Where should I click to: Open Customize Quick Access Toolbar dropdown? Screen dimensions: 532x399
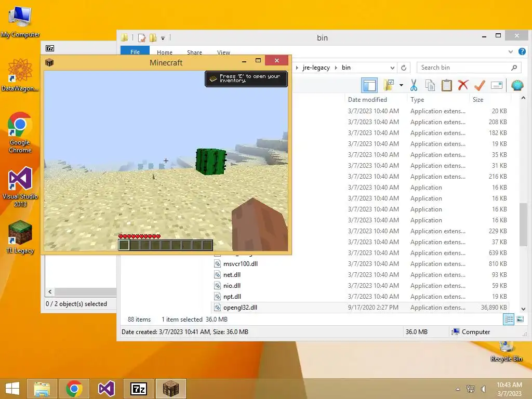(x=163, y=38)
